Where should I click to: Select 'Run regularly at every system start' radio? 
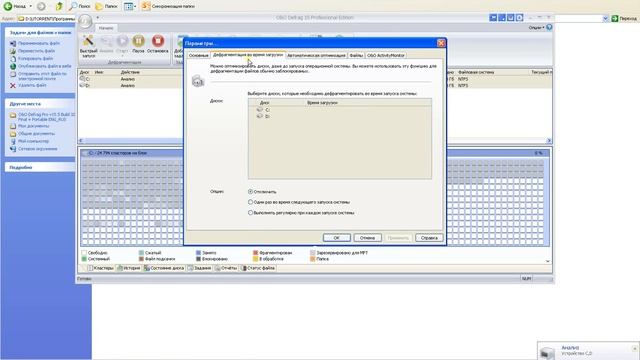coord(250,213)
